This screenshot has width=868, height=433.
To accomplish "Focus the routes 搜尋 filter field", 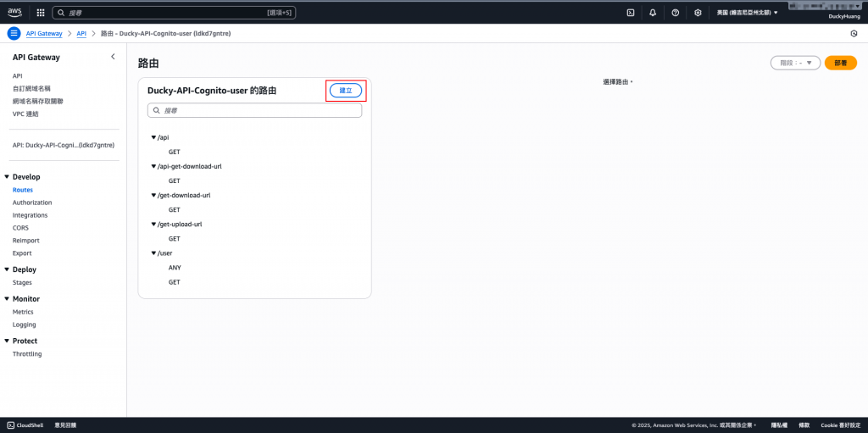I will [x=254, y=111].
